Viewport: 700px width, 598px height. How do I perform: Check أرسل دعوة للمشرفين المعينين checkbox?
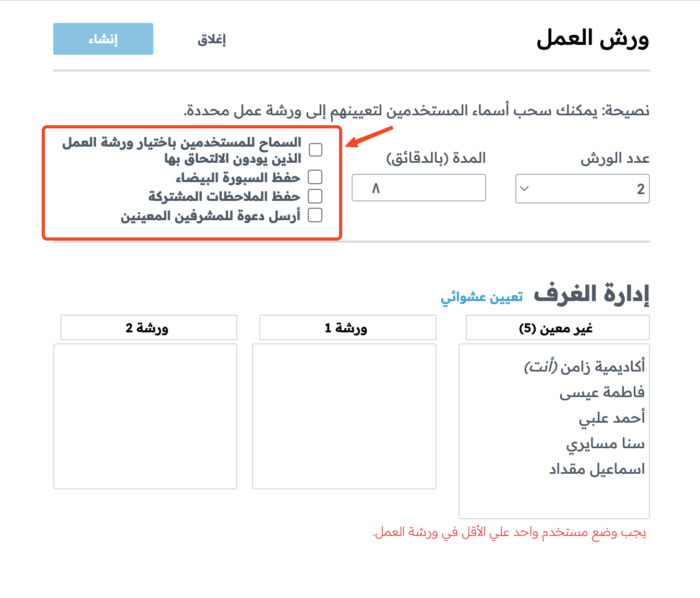click(x=315, y=215)
